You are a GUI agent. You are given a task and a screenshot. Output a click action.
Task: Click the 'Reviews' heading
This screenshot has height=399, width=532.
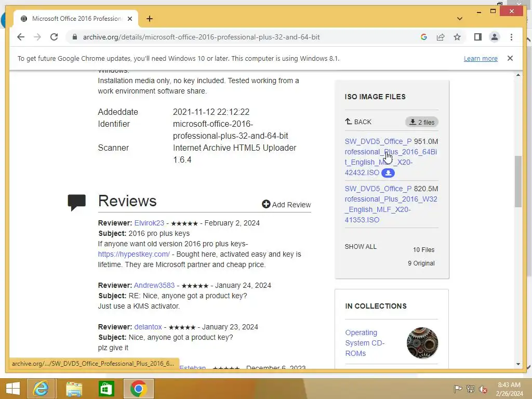127,201
